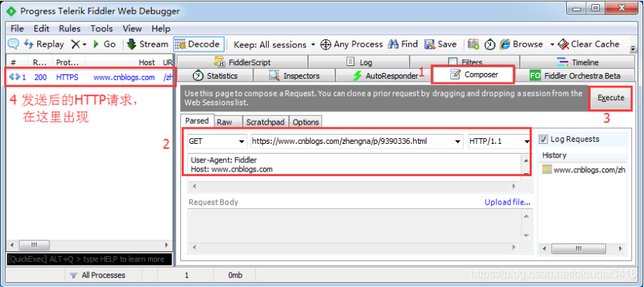Click the Go resume button

[105, 44]
